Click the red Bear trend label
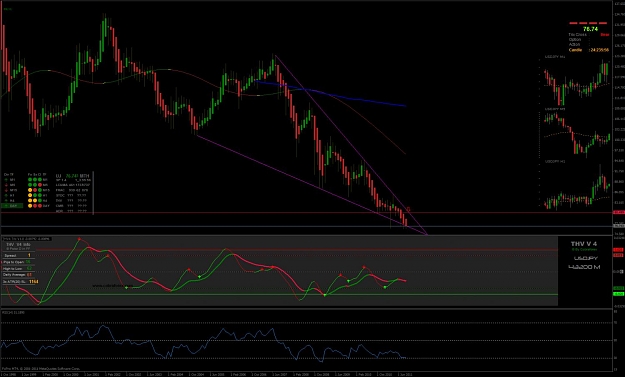 click(605, 35)
